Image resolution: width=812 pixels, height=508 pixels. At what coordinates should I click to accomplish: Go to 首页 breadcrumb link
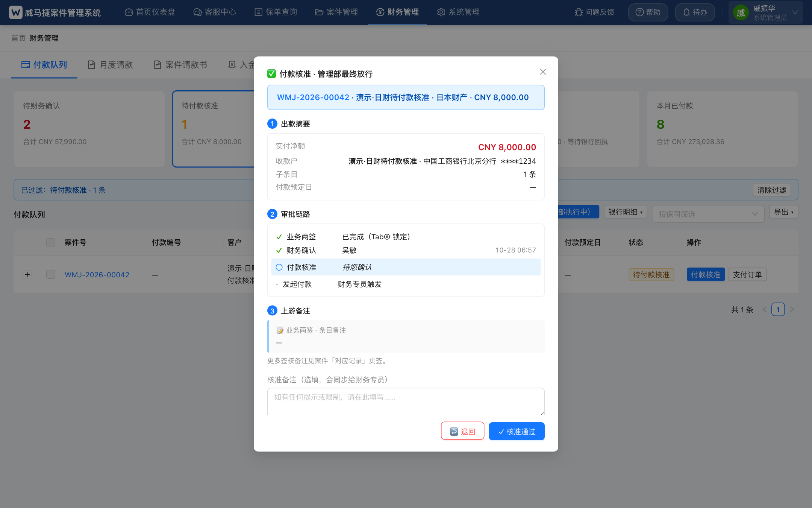tap(18, 38)
